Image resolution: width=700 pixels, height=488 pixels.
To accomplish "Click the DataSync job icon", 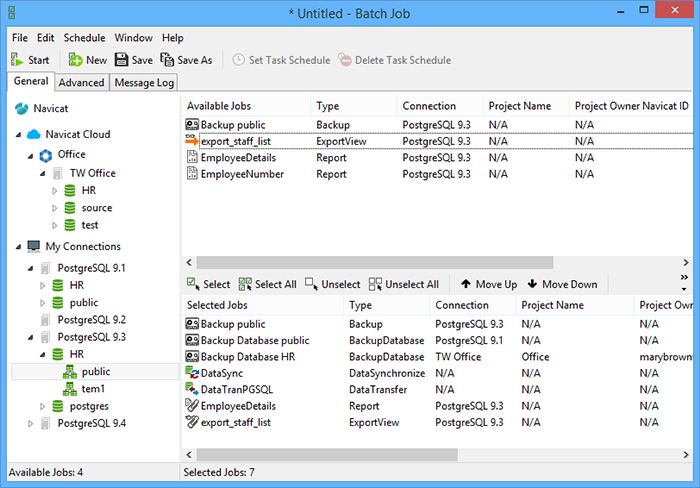I will (192, 373).
